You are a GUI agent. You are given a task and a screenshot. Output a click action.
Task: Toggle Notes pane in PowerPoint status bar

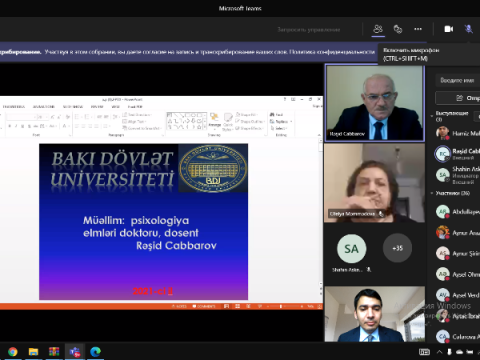coord(179,306)
